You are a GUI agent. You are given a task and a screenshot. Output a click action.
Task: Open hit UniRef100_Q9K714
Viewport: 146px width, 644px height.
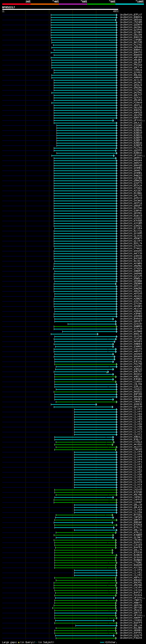point(131,612)
